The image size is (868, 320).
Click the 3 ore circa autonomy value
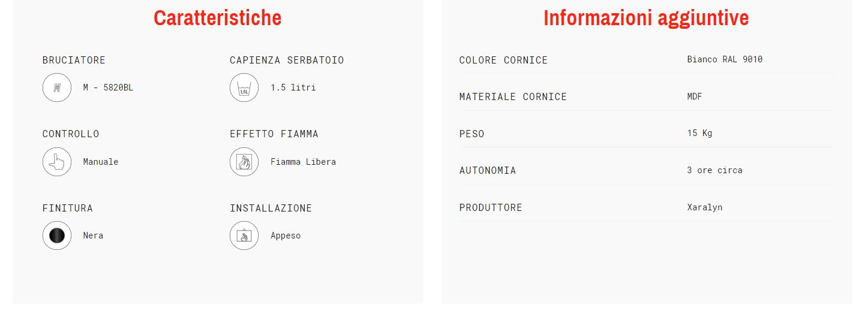[x=714, y=170]
